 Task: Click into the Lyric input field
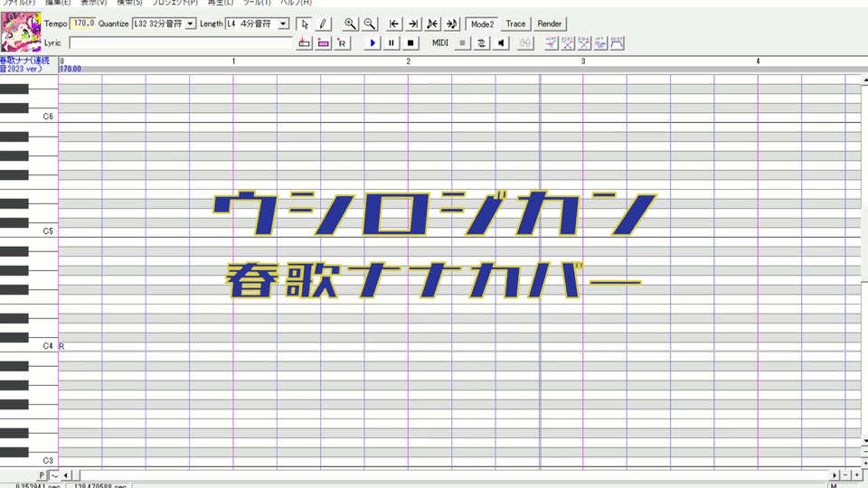[181, 42]
